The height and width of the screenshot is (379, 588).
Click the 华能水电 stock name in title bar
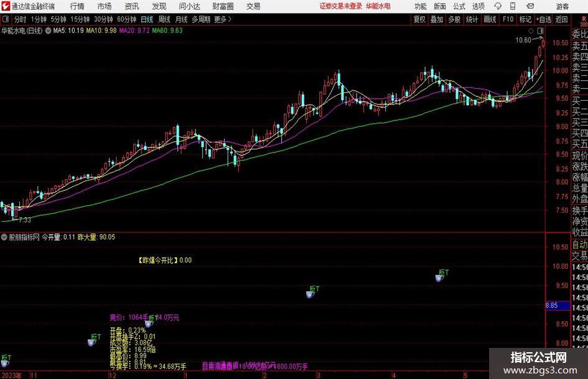click(x=378, y=6)
